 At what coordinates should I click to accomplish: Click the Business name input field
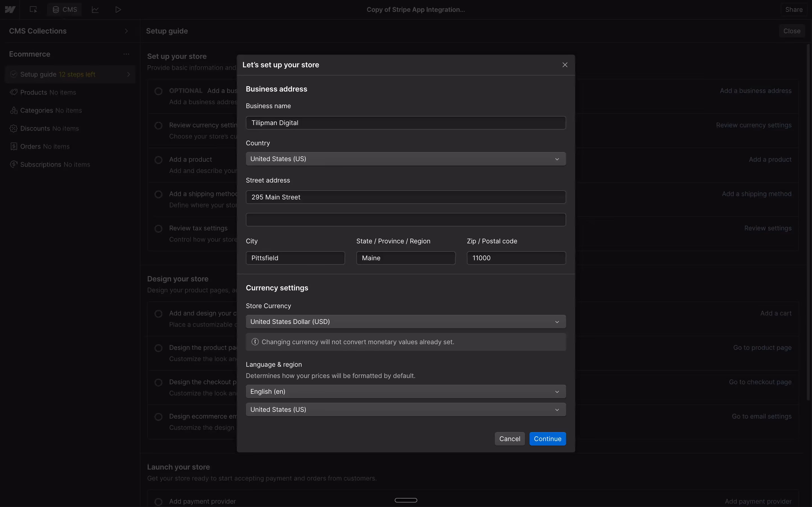pos(405,123)
